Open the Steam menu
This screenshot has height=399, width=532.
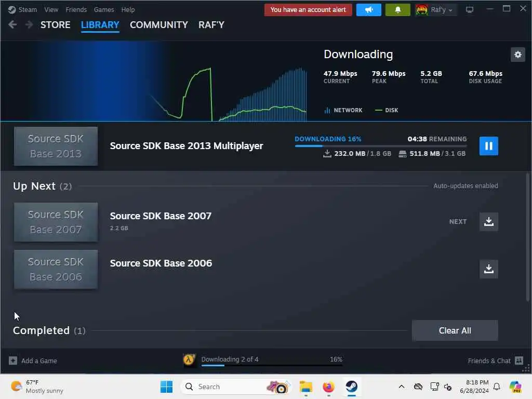click(28, 9)
